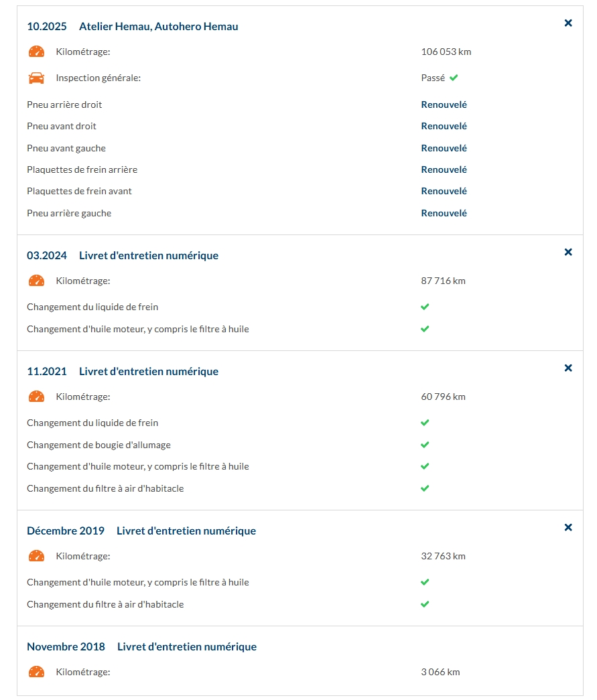
Task: Click the Kilométrage icon in the Novembre 2018 entry
Action: point(36,671)
